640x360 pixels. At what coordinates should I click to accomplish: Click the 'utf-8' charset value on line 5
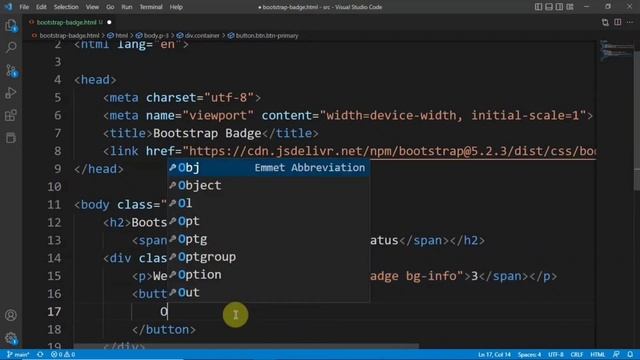(x=230, y=98)
